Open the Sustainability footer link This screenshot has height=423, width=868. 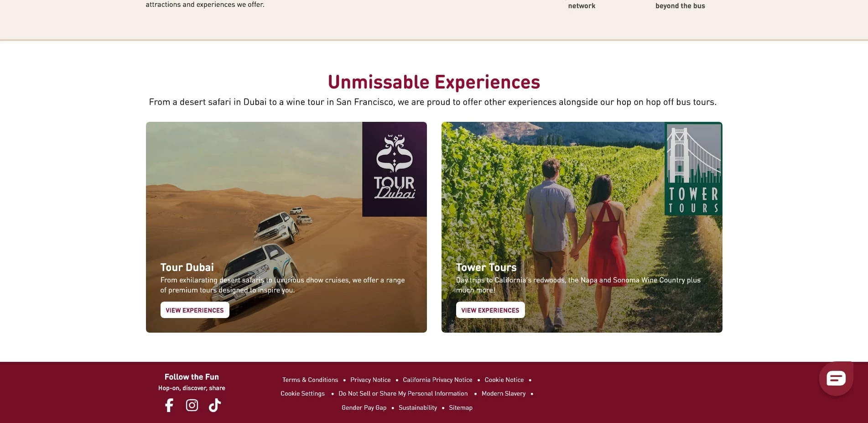click(418, 407)
